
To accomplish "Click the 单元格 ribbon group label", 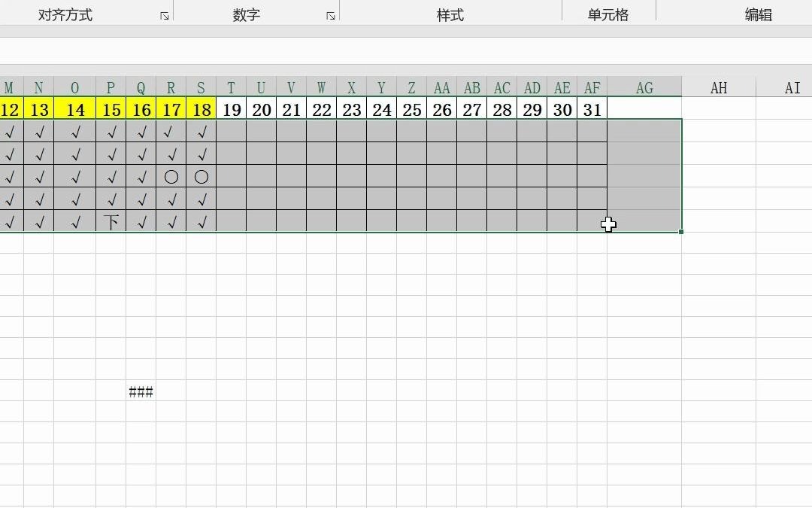I will point(608,13).
